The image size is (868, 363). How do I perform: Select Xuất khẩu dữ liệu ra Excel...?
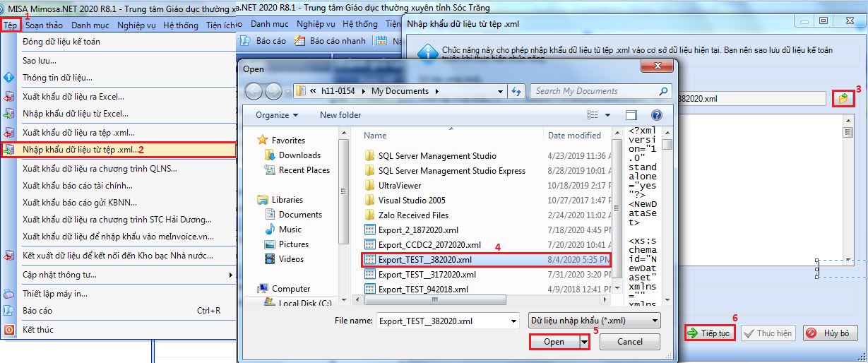pyautogui.click(x=118, y=96)
